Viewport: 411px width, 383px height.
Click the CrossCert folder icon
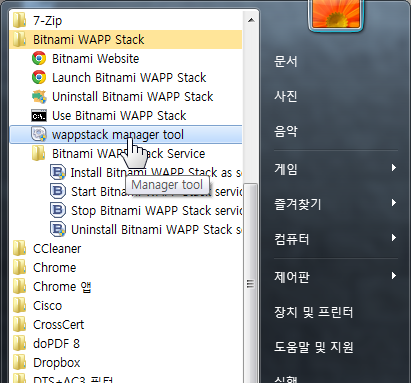point(20,325)
